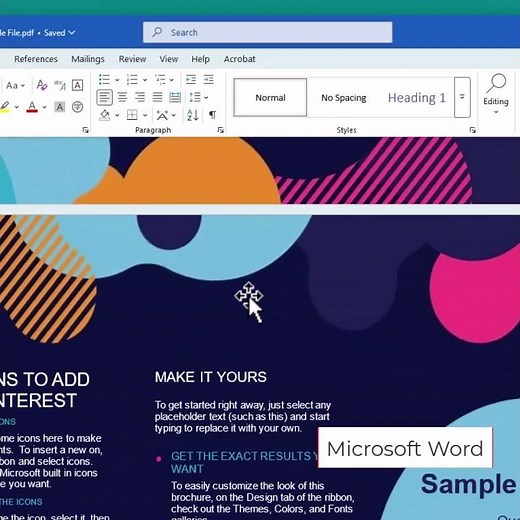This screenshot has width=520, height=520.
Task: Expand bullet library dropdown
Action: 117,80
